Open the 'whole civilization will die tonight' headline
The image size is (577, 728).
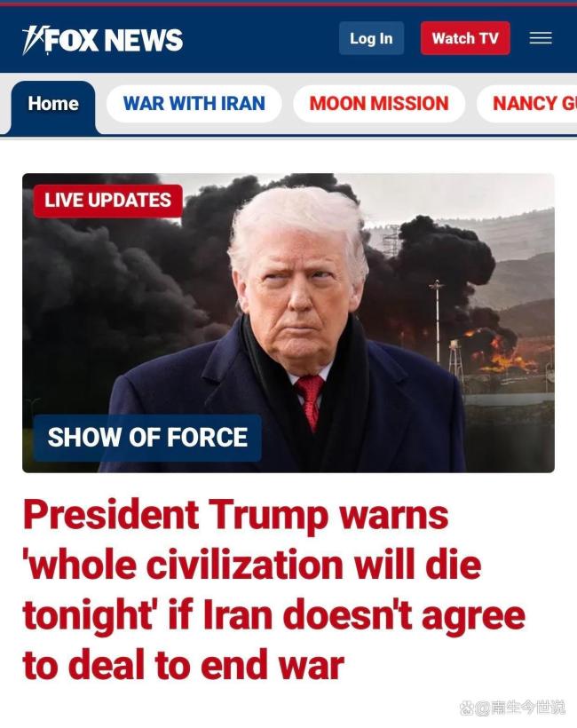pyautogui.click(x=274, y=590)
